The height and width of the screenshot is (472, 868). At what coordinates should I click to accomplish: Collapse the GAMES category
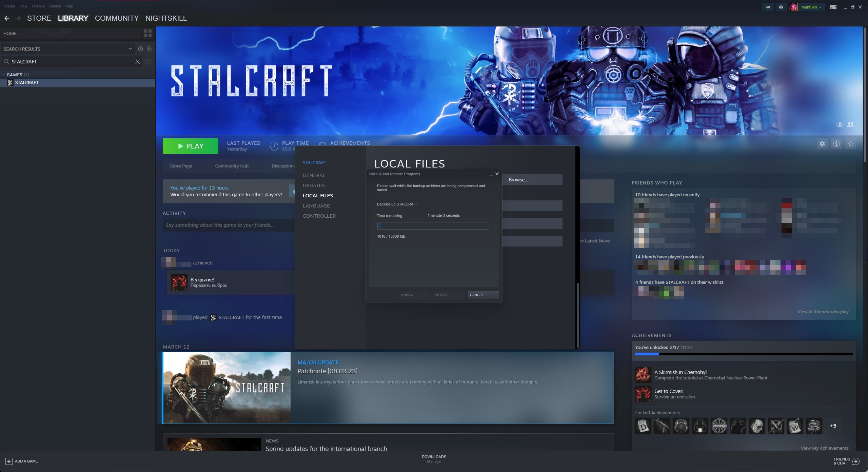coord(3,75)
